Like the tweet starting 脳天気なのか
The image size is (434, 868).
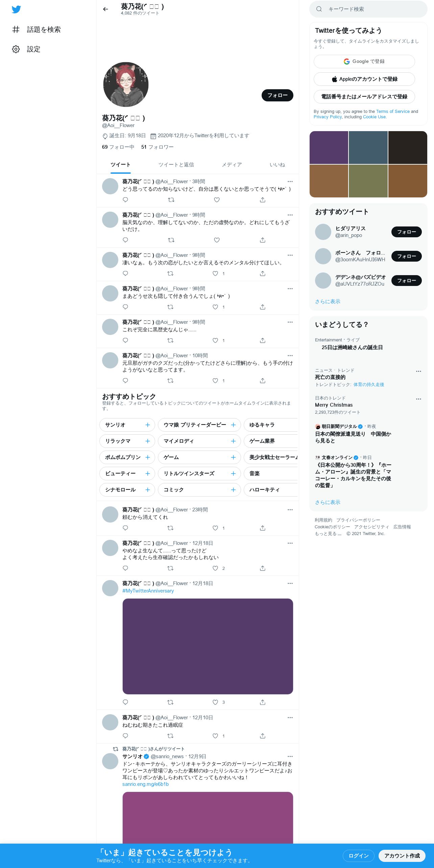[217, 240]
